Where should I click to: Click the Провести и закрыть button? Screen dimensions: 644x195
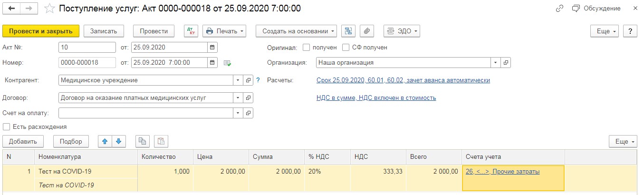(x=41, y=31)
